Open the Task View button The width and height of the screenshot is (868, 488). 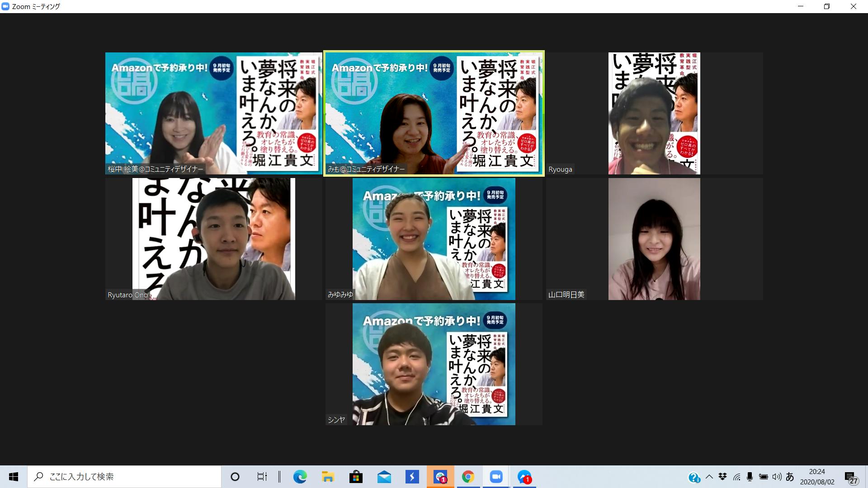coord(262,477)
